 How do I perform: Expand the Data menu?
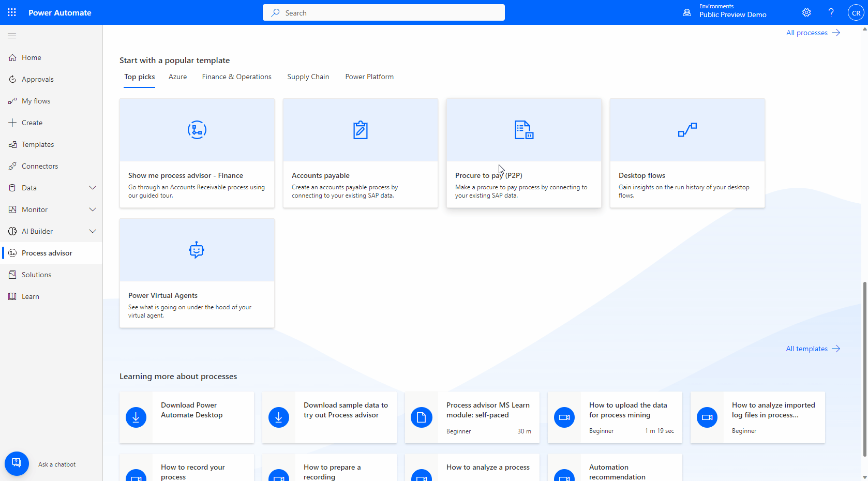(x=93, y=187)
